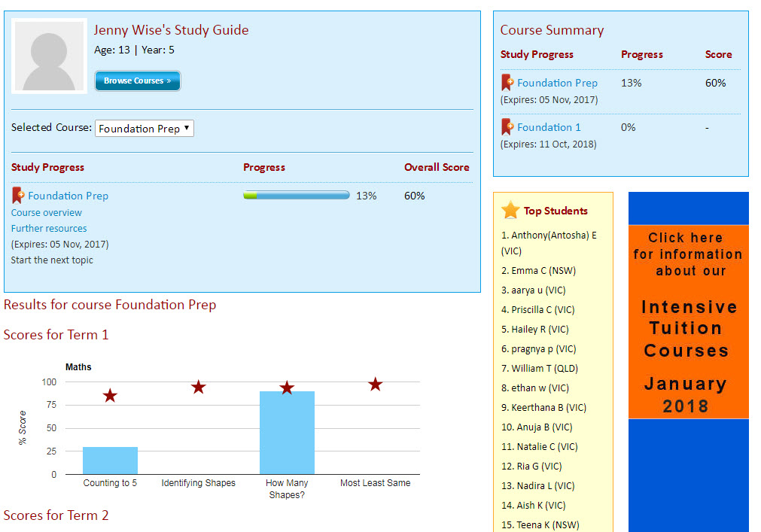761x532 pixels.
Task: Click the red star above Counting to 5
Action: (110, 395)
